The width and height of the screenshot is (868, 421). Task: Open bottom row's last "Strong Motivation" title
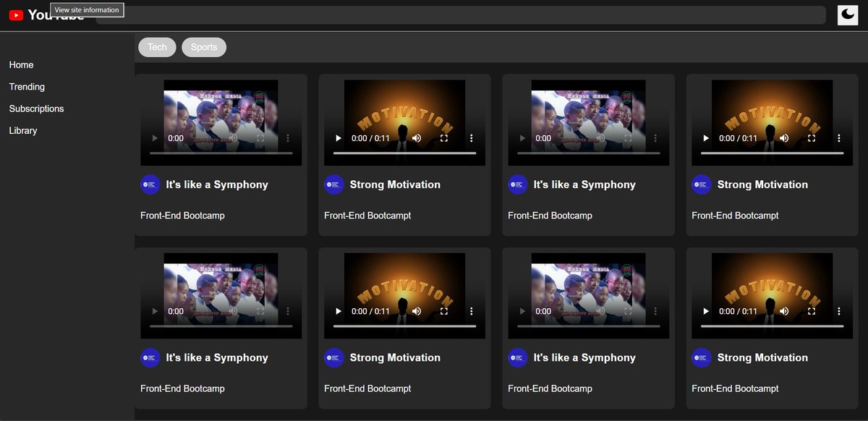(762, 357)
